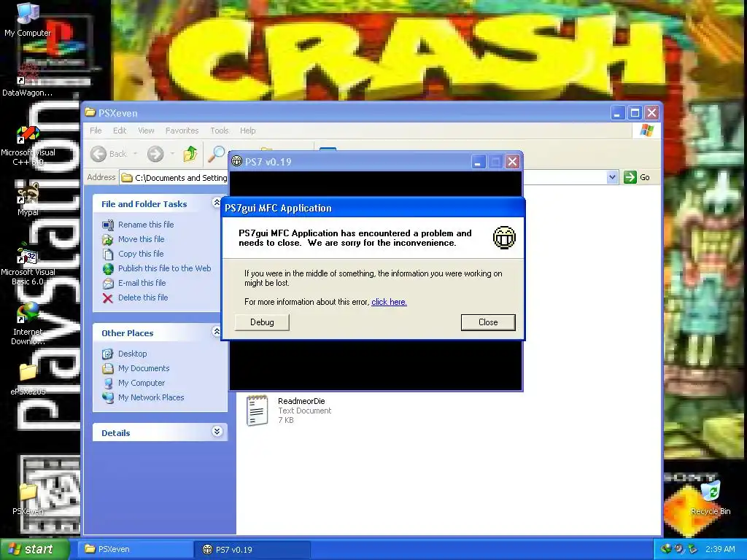Image resolution: width=747 pixels, height=560 pixels.
Task: Switch to PS7 v0.19 taskbar button
Action: click(x=252, y=550)
